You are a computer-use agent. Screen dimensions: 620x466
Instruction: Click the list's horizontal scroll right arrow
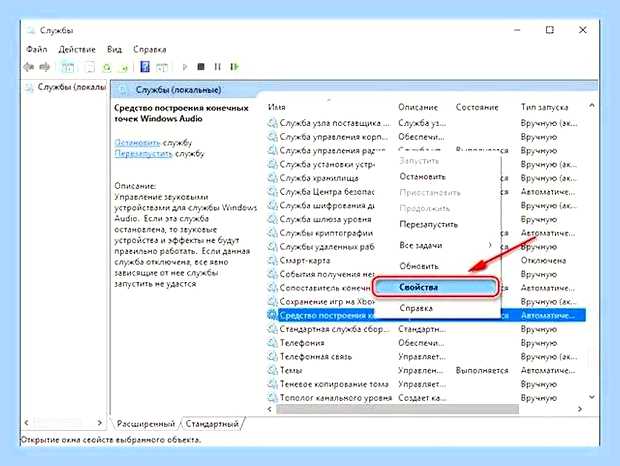click(x=580, y=409)
